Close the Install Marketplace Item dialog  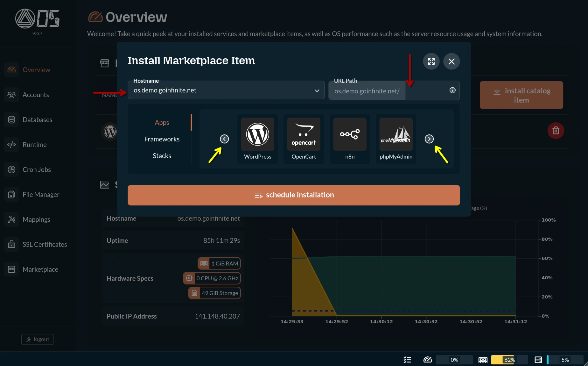451,61
